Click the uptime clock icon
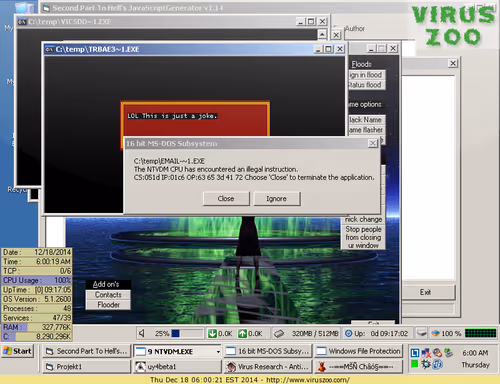Image resolution: width=500 pixels, height=384 pixels. (x=348, y=333)
